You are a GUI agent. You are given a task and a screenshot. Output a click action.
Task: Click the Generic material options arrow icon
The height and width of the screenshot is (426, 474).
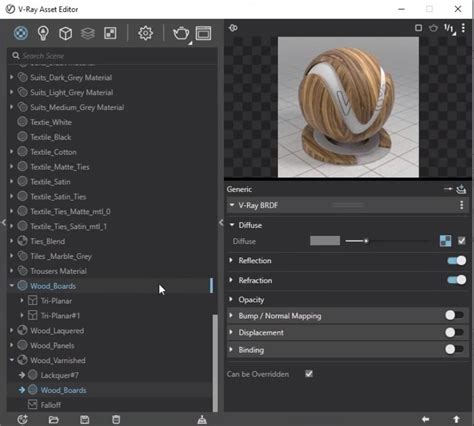(448, 189)
